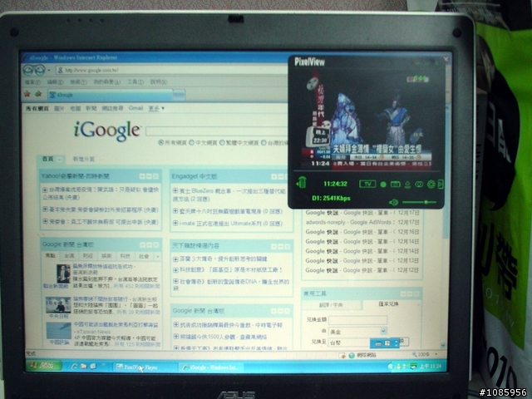This screenshot has width=532, height=399.
Task: Open iGoogle Windows Internet Explorer taskbar button
Action: (x=210, y=367)
